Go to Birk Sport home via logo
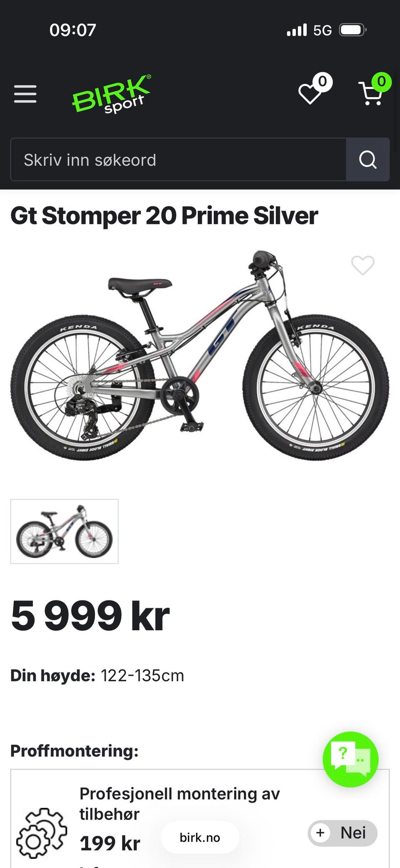The width and height of the screenshot is (400, 868). click(x=112, y=94)
